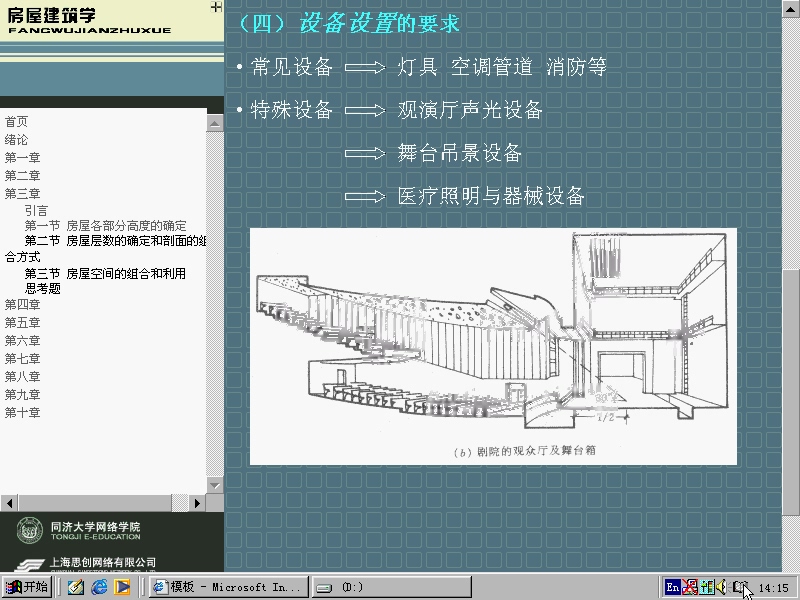The image size is (800, 600).
Task: Open the notepad-and-pencil quick launch icon
Action: 76,587
